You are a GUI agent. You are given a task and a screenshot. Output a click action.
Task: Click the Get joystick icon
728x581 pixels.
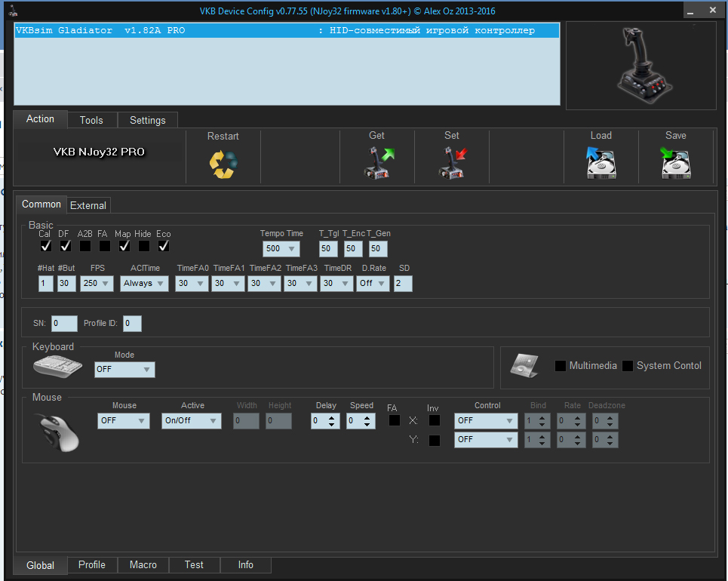(379, 163)
